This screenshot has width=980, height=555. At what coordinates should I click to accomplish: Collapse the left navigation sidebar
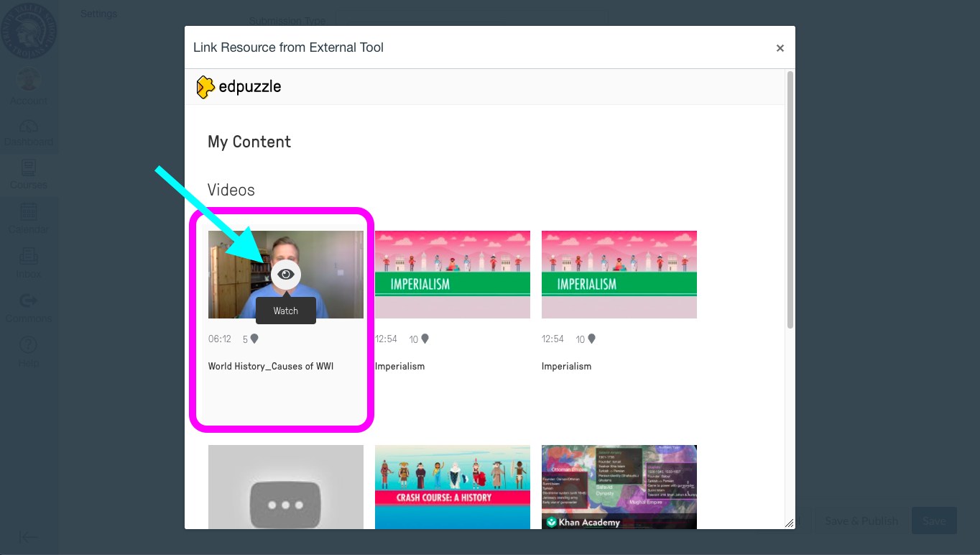point(29,537)
